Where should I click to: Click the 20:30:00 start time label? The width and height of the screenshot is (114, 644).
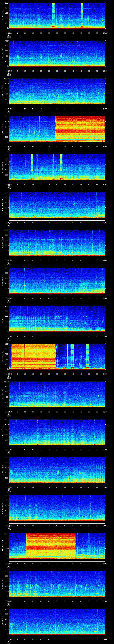coord(9,639)
